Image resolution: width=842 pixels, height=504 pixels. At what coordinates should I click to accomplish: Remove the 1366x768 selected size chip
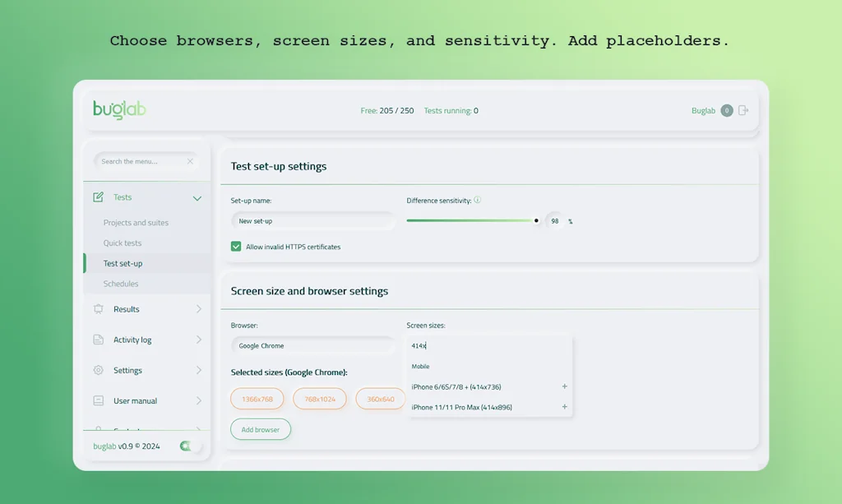click(x=257, y=399)
